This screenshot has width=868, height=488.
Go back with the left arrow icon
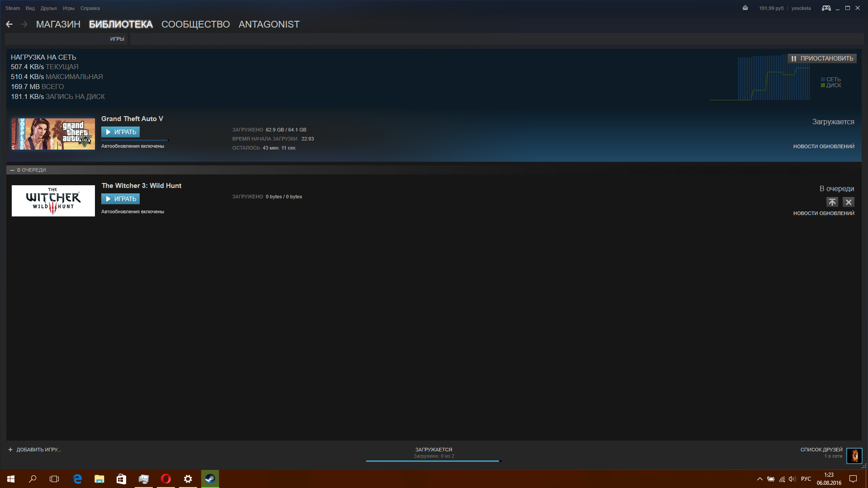tap(9, 24)
